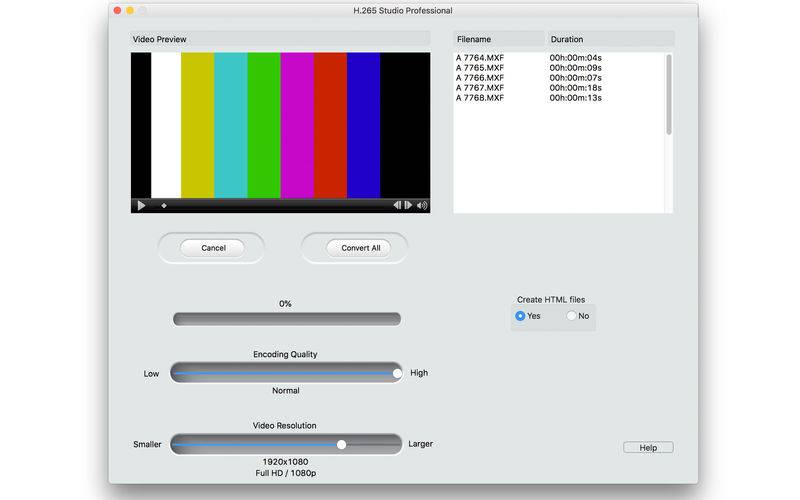Step back one frame in preview

pos(397,205)
